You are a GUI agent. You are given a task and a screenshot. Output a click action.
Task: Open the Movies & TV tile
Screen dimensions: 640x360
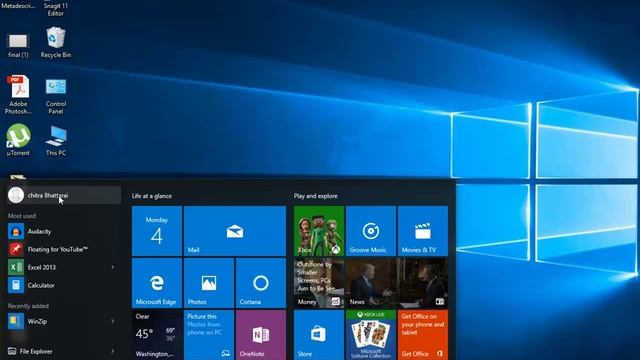(423, 231)
